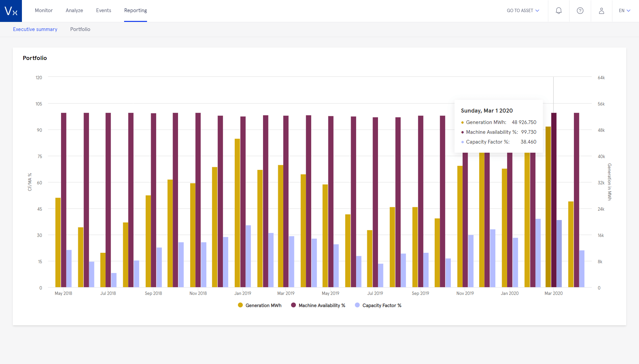Click the 'Portfolio' chart heading
Screen dimensions: 639x364
(35, 58)
